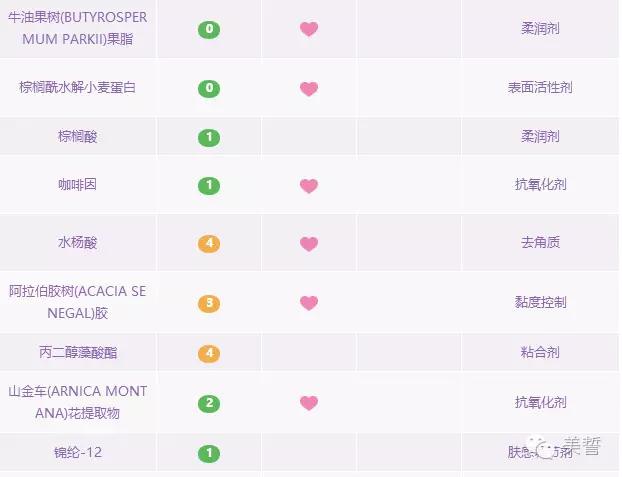
Task: Click the orange badge 4 for 丙二醇藻酸酯
Action: pyautogui.click(x=209, y=353)
